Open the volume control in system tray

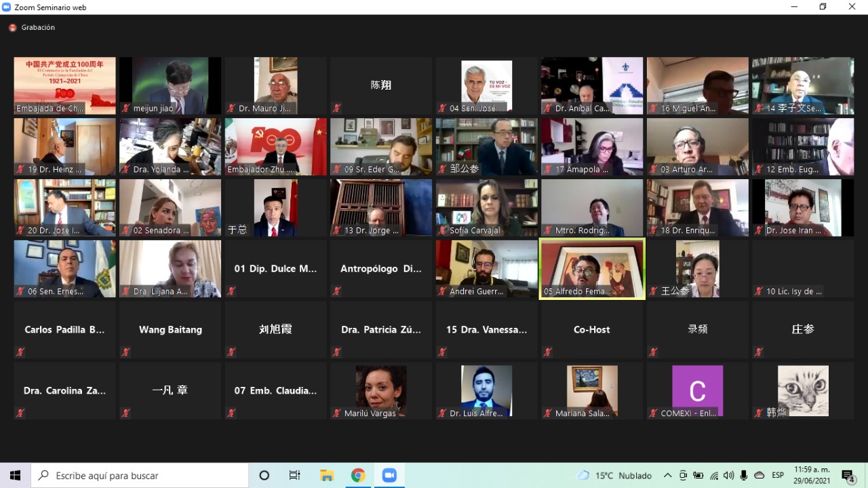click(729, 476)
